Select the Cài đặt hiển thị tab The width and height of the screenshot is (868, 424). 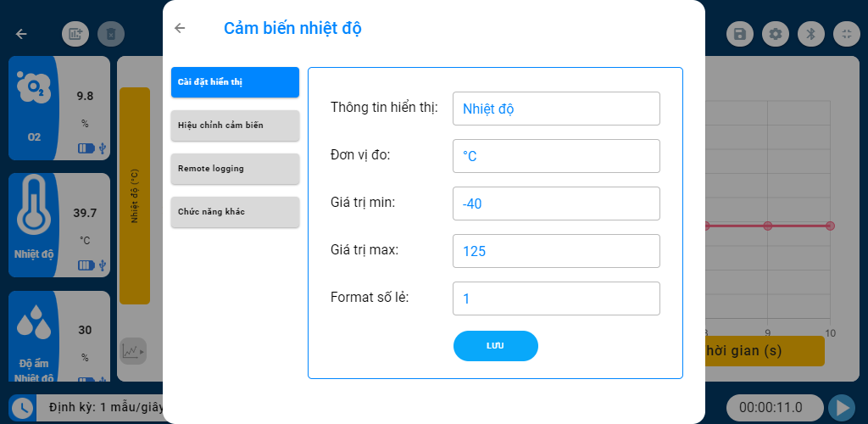(235, 82)
